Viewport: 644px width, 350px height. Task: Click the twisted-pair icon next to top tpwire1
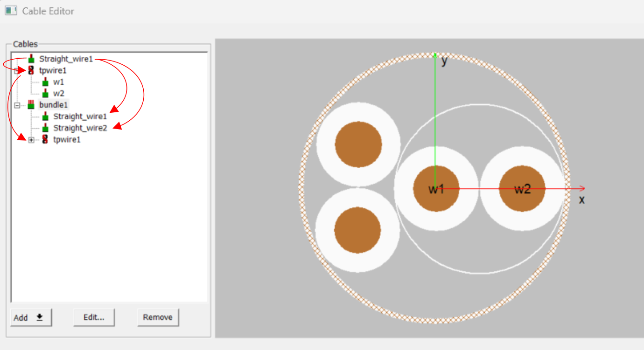[30, 70]
